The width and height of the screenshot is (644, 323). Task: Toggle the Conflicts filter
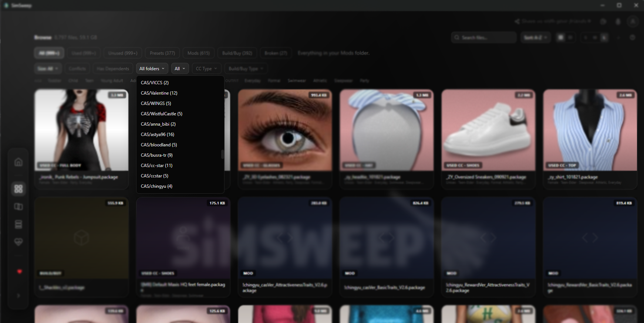77,69
